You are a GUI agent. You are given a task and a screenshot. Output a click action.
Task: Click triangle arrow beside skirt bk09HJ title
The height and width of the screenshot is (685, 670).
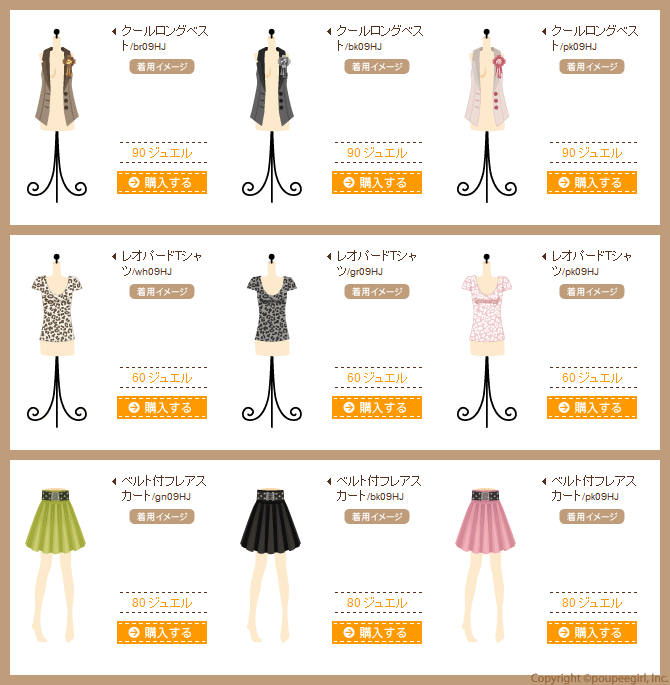click(x=329, y=481)
